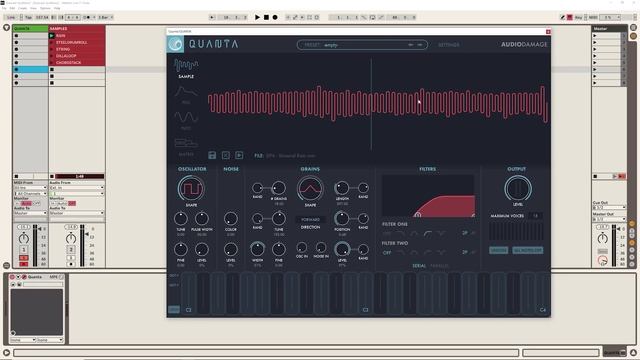Select the STRING clip in Samples track
The height and width of the screenshot is (360, 640).
coord(77,49)
